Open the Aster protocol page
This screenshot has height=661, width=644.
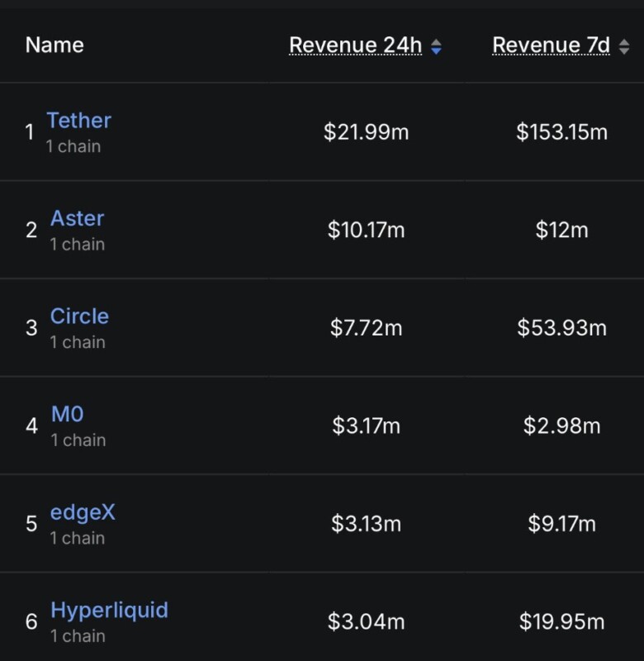78,219
